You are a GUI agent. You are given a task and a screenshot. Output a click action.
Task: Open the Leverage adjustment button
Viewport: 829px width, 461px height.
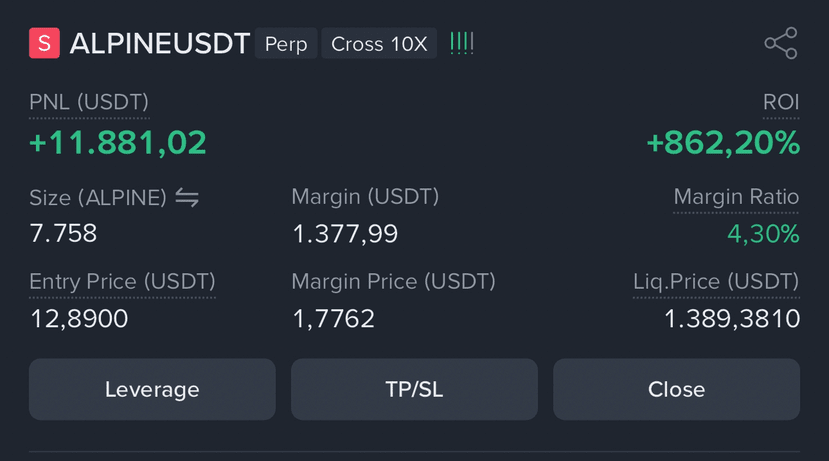(x=152, y=390)
